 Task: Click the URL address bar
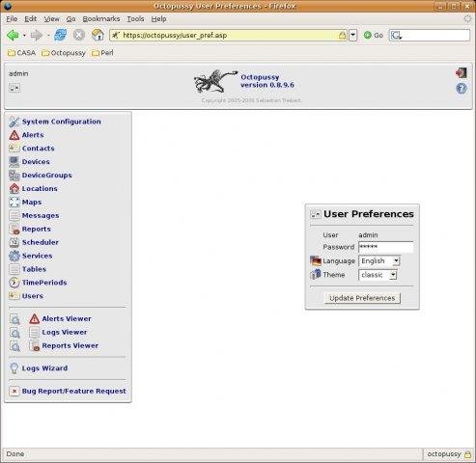(229, 36)
